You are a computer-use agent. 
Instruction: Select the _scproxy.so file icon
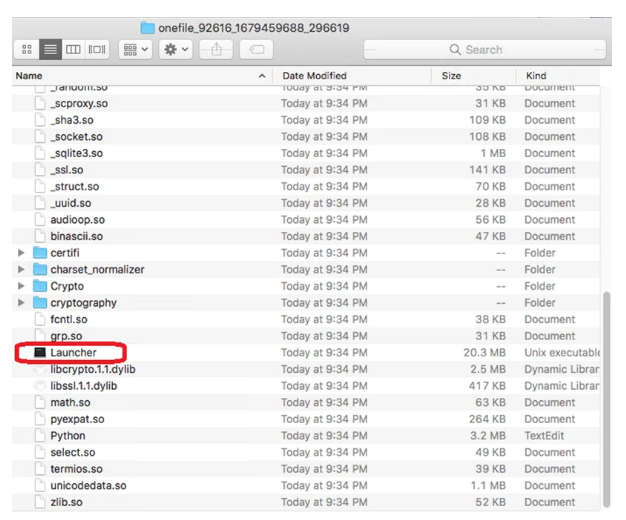pos(40,103)
